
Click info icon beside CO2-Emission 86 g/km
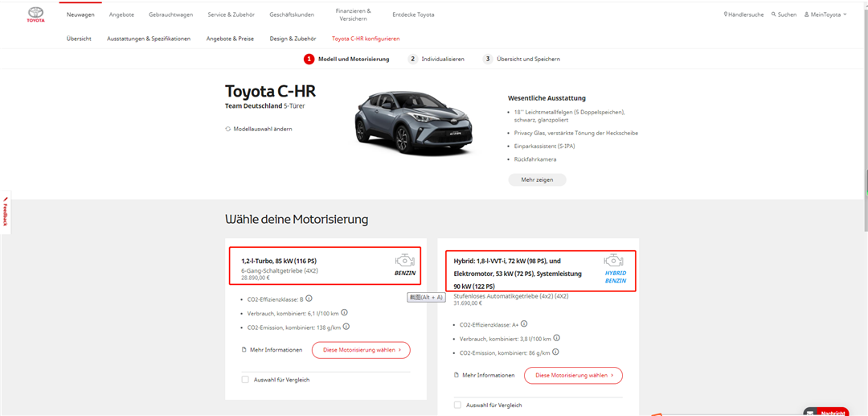coord(554,352)
